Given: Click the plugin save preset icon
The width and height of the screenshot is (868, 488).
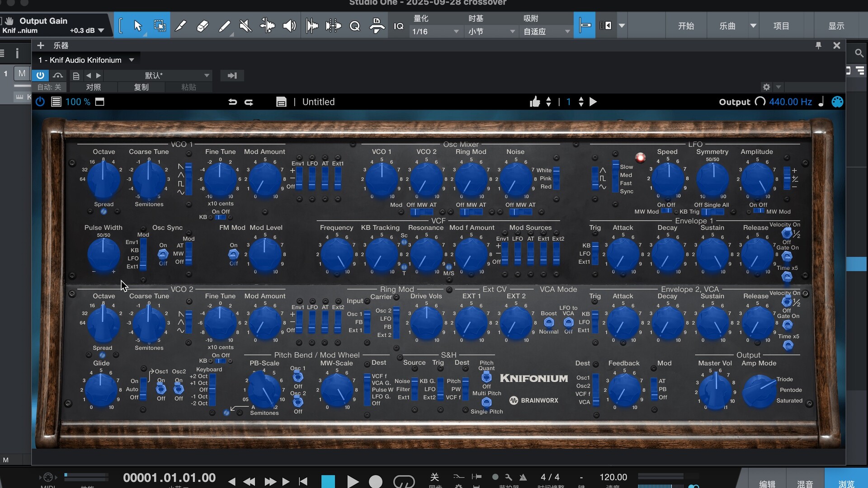Looking at the screenshot, I should coord(281,102).
